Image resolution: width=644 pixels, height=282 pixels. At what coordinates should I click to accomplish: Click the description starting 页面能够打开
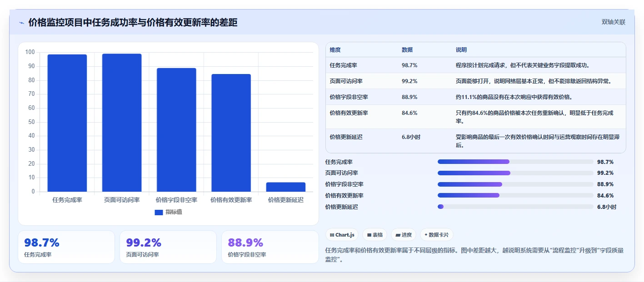534,81
